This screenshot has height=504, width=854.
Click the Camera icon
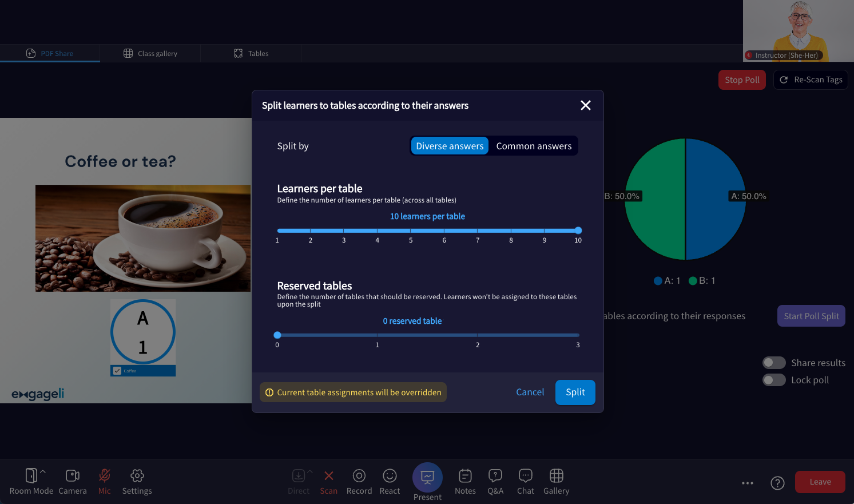point(73,476)
